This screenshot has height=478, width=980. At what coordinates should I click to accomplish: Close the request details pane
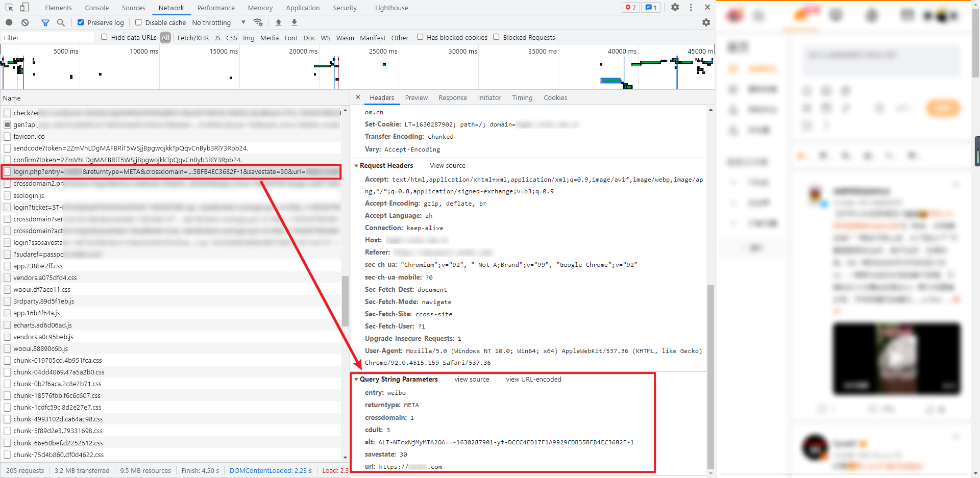pyautogui.click(x=358, y=97)
